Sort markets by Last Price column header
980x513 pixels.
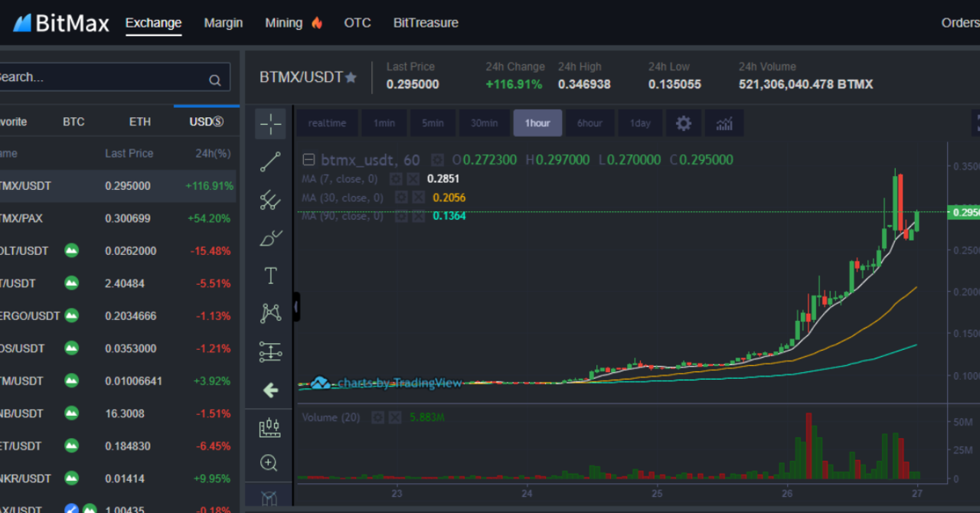129,153
